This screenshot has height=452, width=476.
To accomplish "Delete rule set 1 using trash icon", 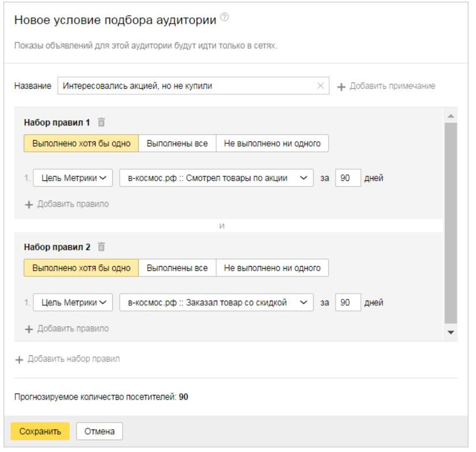I will [101, 122].
